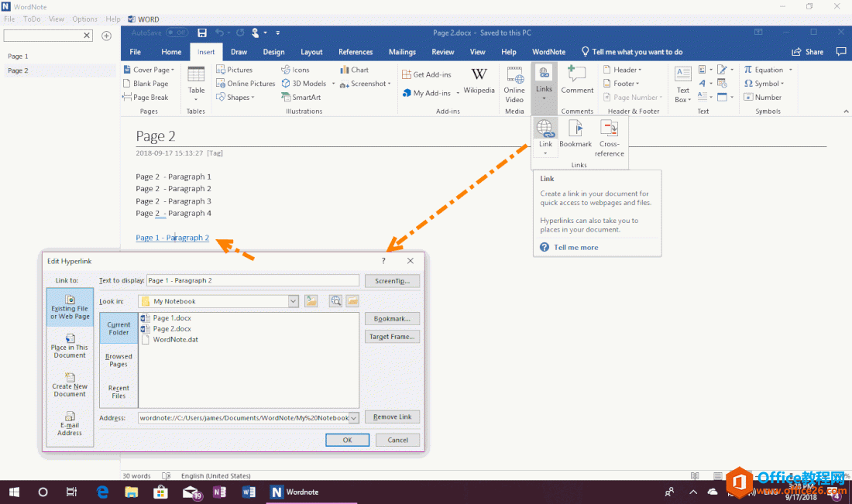Switch to the References tab
Screen dimensions: 852x504
[356, 52]
